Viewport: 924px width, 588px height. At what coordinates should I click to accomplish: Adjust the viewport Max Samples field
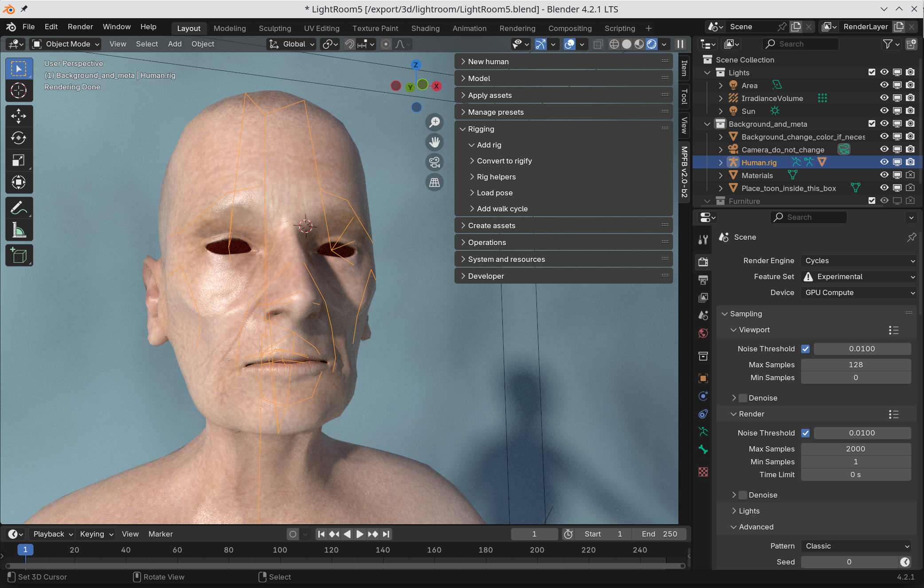(x=856, y=365)
